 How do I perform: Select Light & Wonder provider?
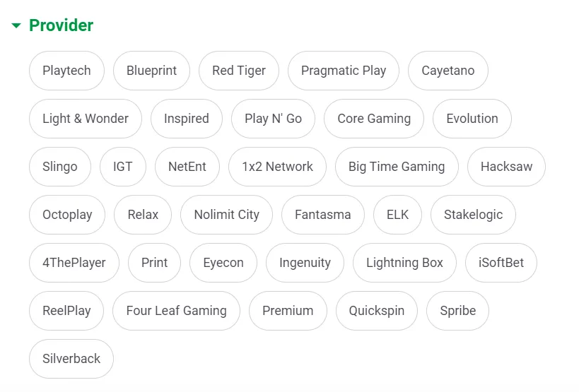pos(86,119)
